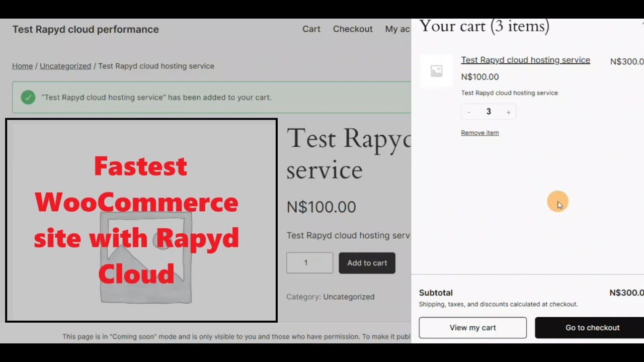Click the Coming soon mode notice text

tap(236, 337)
